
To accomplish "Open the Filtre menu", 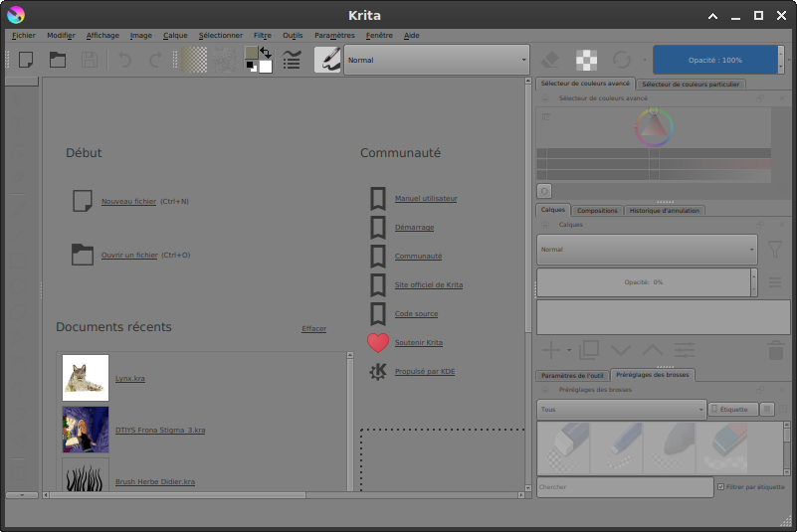I will [262, 35].
